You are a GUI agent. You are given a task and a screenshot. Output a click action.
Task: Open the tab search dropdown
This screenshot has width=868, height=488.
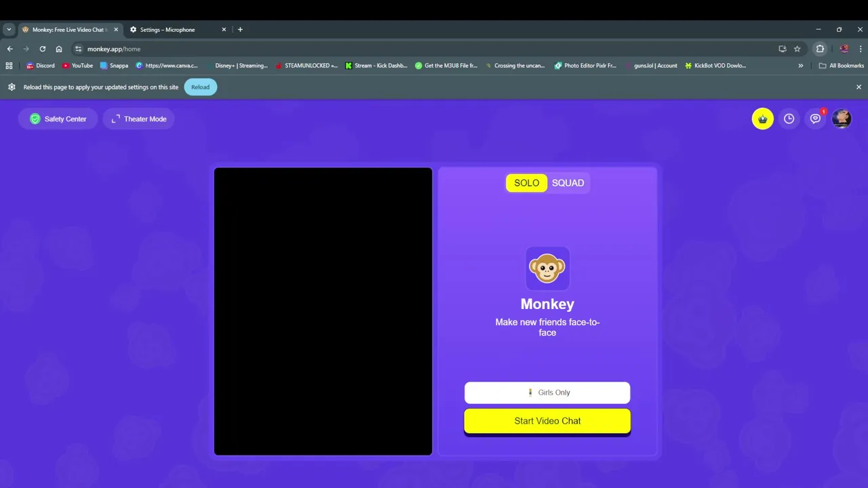(x=9, y=30)
